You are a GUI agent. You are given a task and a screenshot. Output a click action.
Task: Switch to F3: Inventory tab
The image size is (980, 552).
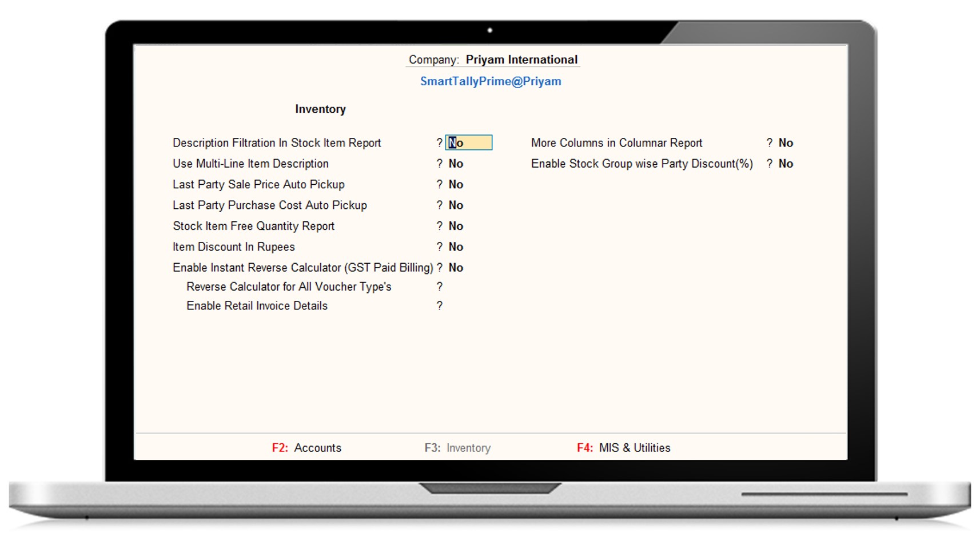click(x=457, y=448)
